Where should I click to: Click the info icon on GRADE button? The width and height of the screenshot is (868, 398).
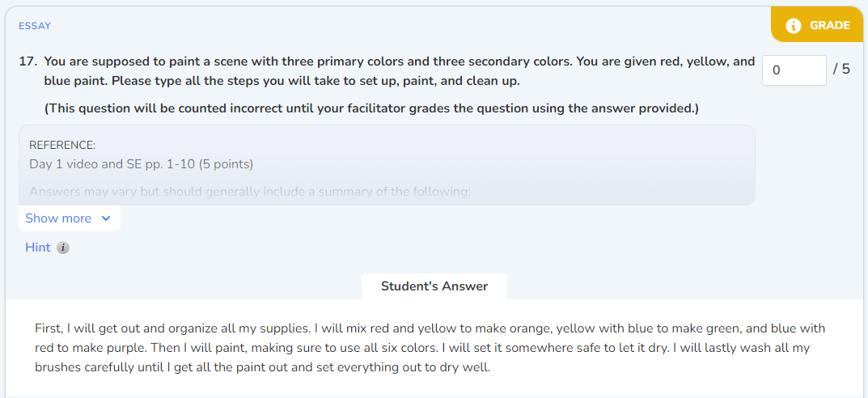(x=794, y=25)
